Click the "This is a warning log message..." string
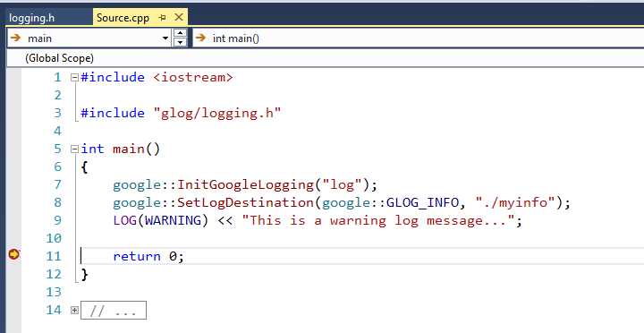644x333 pixels. point(377,220)
